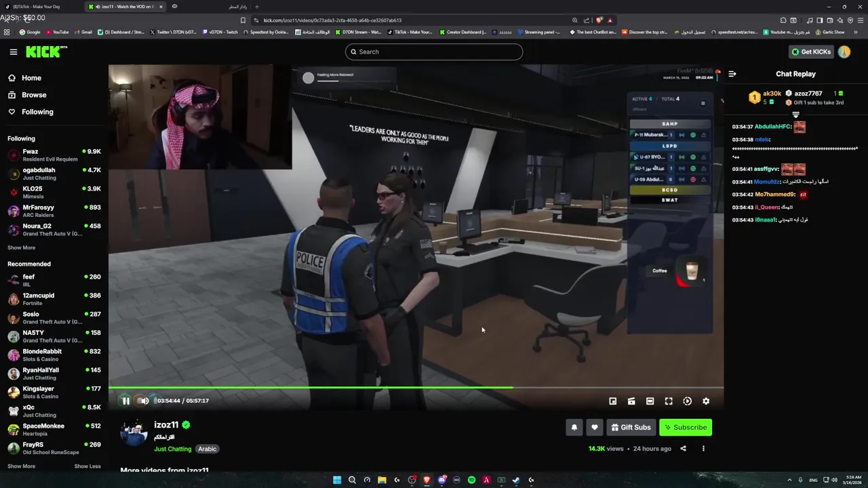Open the user profile avatar menu

(844, 52)
